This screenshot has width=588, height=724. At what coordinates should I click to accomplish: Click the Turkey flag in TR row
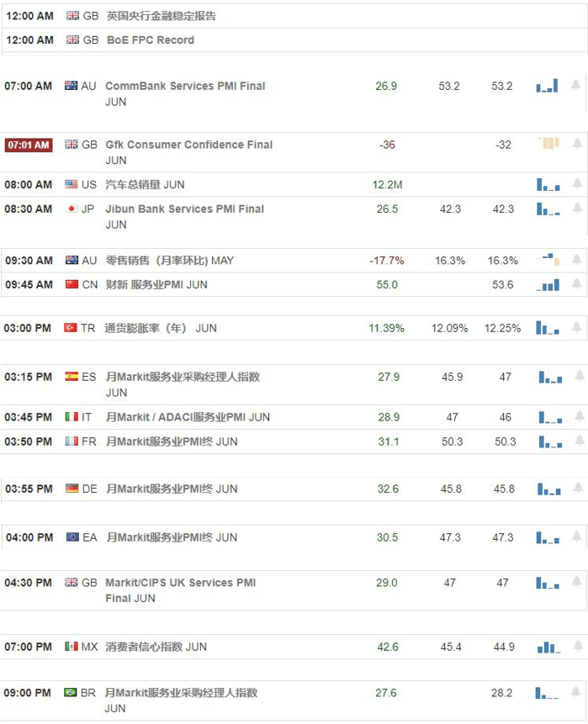(x=70, y=328)
